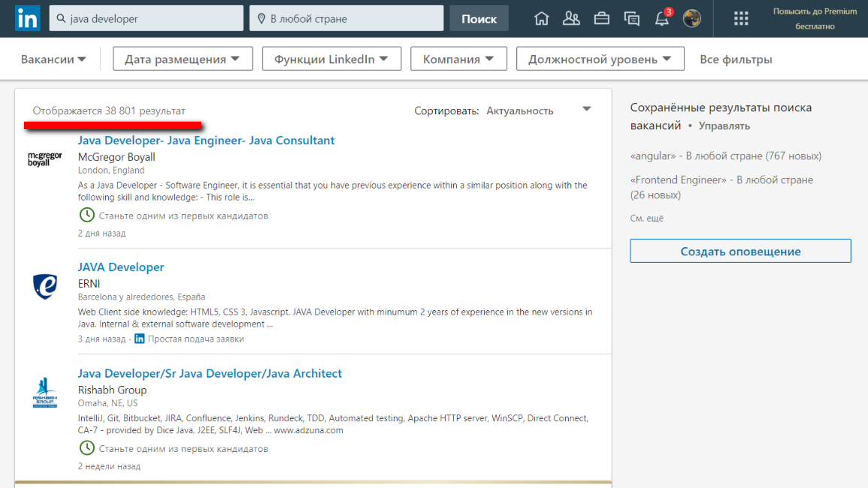This screenshot has height=488, width=868.
Task: Click 'Простая подача заявки' label
Action: pyautogui.click(x=195, y=339)
